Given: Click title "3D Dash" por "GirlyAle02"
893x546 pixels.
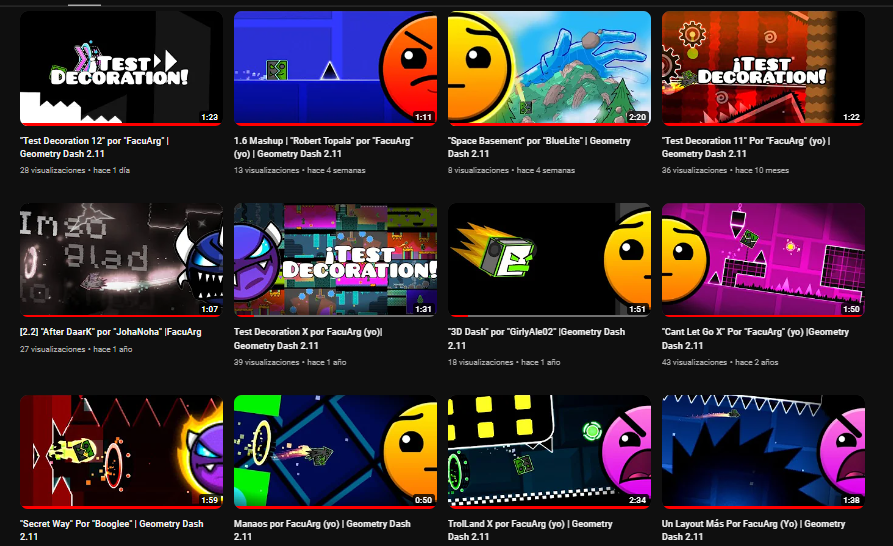Looking at the screenshot, I should (536, 338).
